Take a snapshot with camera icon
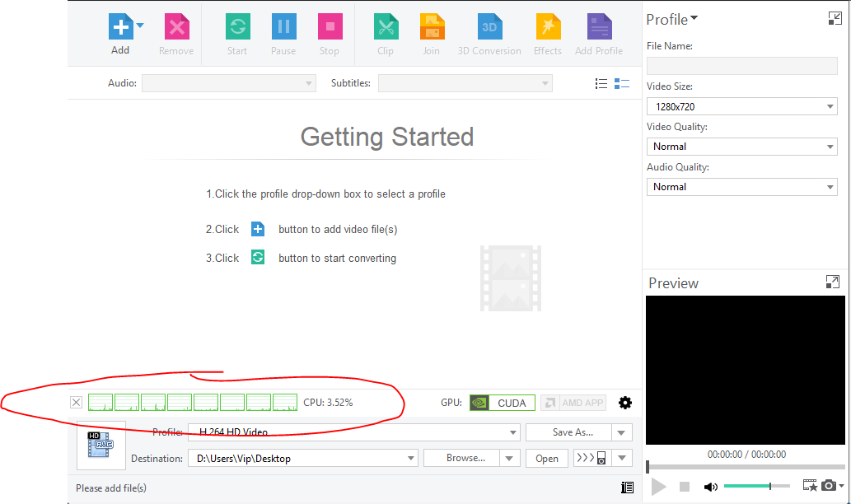This screenshot has height=504, width=851. (x=828, y=485)
